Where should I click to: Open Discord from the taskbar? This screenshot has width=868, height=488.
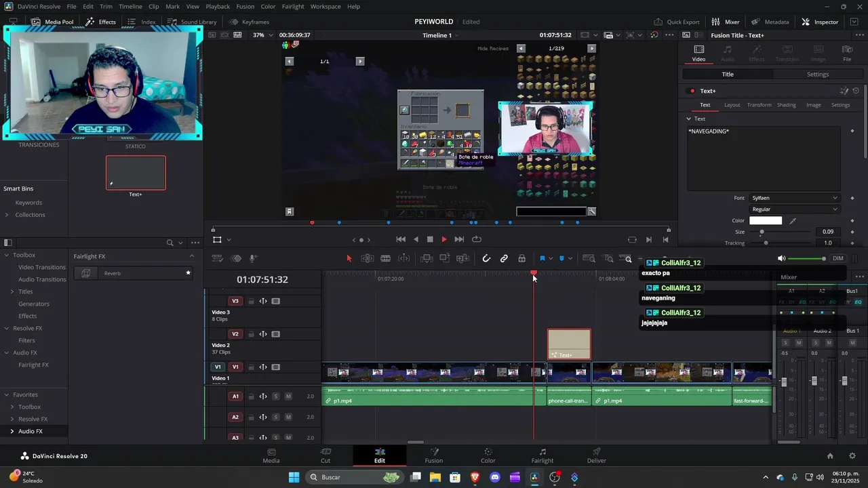pyautogui.click(x=495, y=477)
